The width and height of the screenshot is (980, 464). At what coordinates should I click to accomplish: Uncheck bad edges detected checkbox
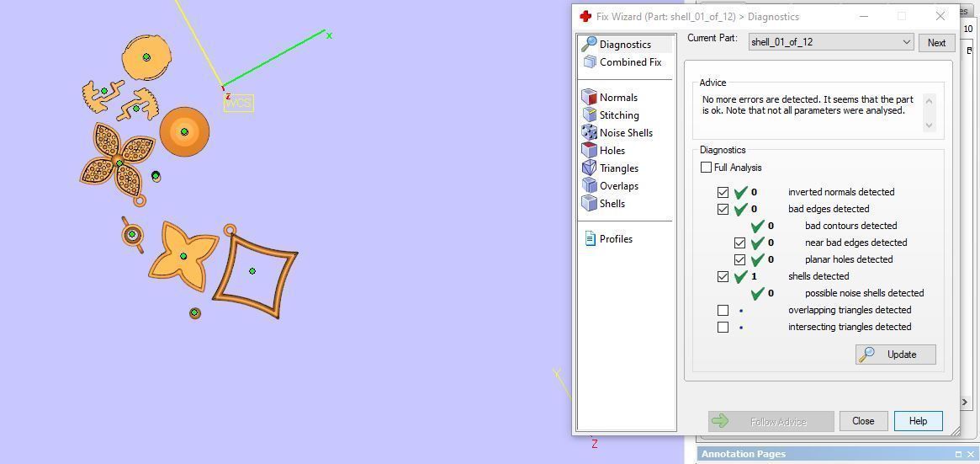point(723,209)
